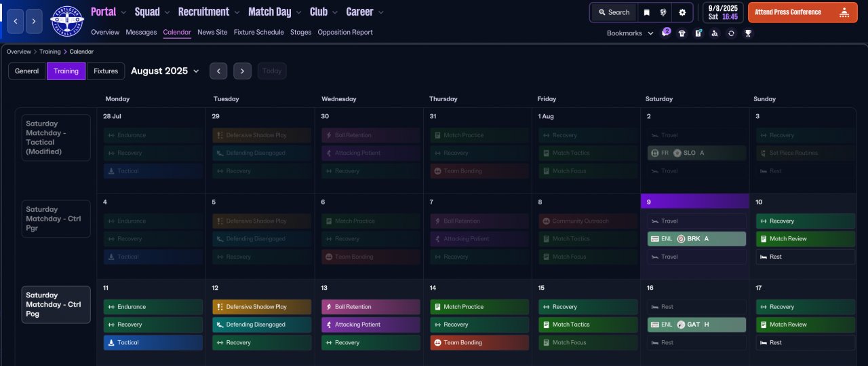Viewport: 868px width, 366px height.
Task: Open the Stages tab
Action: click(x=300, y=32)
